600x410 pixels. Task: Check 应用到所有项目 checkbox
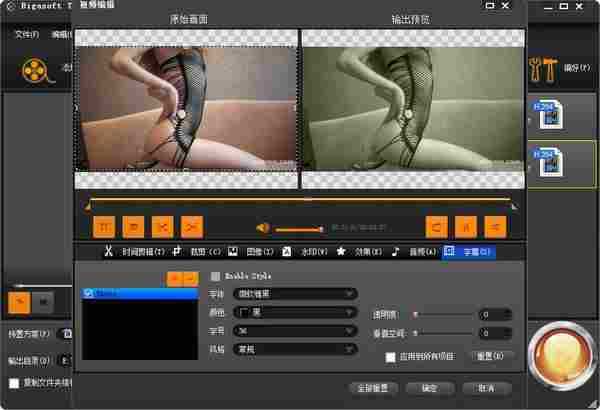click(391, 356)
